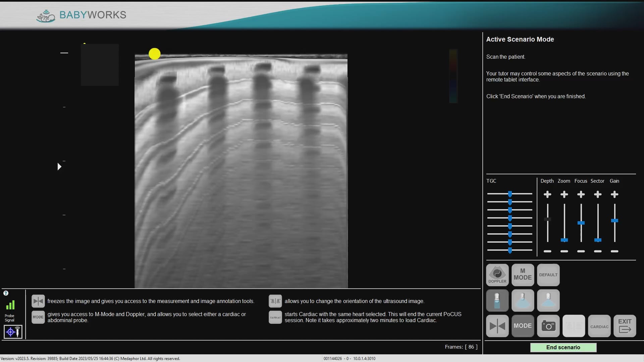Click the orientation icon in help panel
This screenshot has width=644, height=362.
tap(275, 301)
